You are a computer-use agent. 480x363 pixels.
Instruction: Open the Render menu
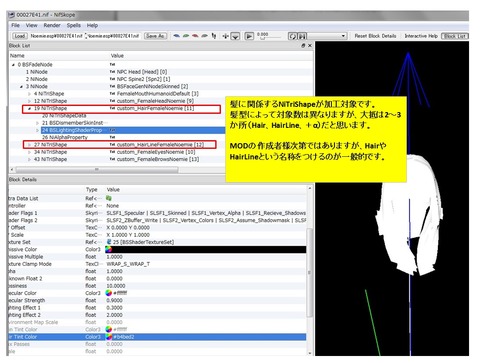pyautogui.click(x=52, y=25)
